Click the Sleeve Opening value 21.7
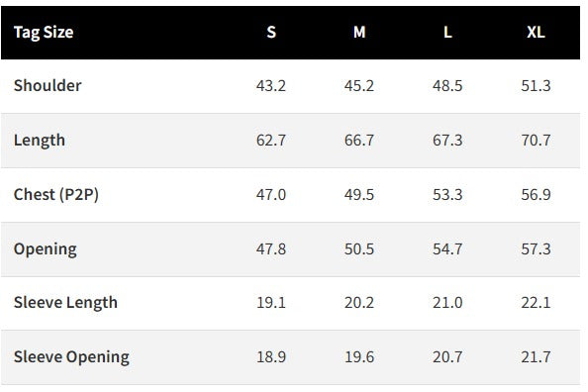Screen dimensions: 588x392 pyautogui.click(x=536, y=356)
